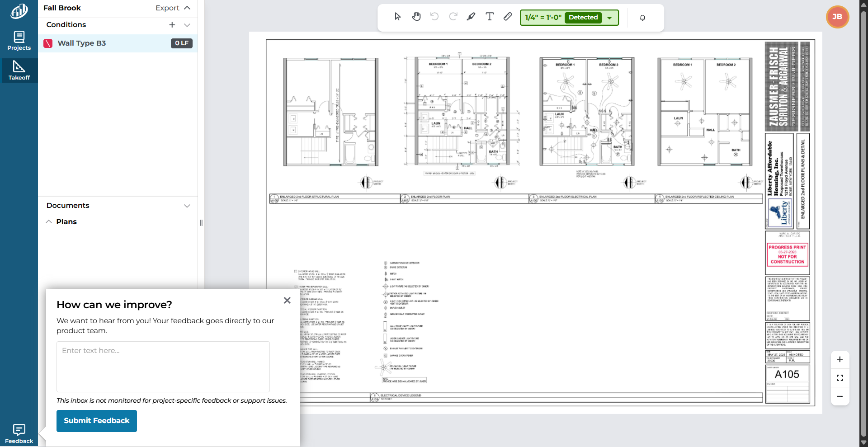The height and width of the screenshot is (447, 868).
Task: Pick the ruler measurement tool
Action: (x=508, y=17)
